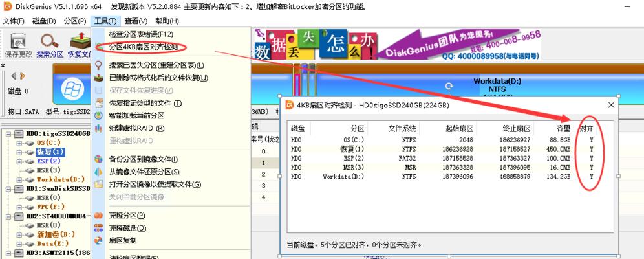Go to next disk with right arrow

23,76
